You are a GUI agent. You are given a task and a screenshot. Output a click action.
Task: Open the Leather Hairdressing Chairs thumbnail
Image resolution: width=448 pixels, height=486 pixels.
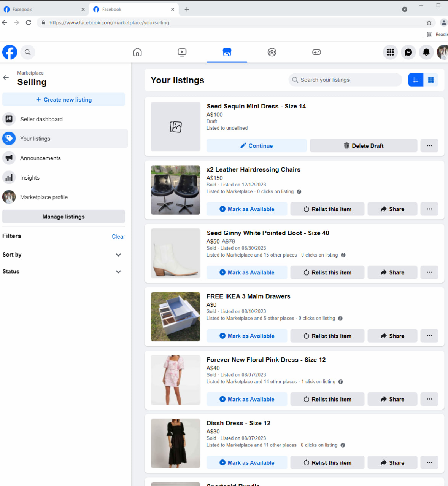[175, 190]
